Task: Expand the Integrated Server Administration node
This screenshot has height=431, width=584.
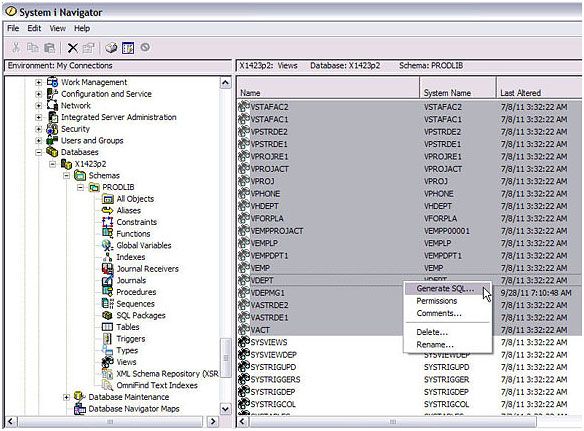Action: pyautogui.click(x=39, y=117)
